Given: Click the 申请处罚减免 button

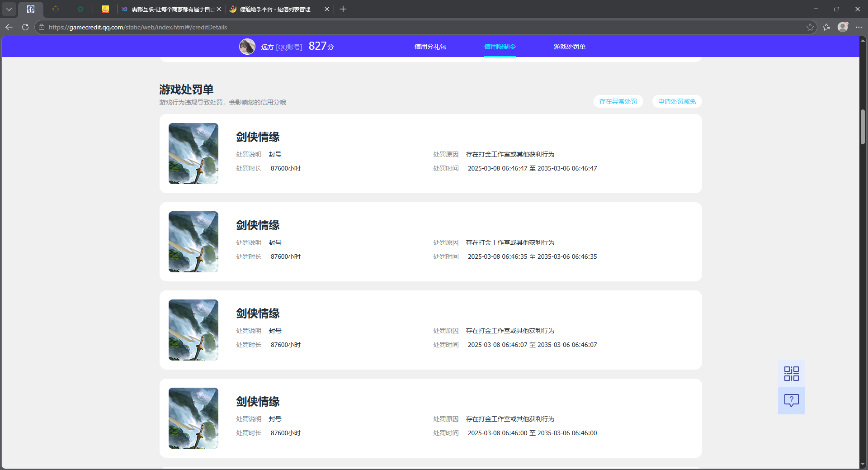Looking at the screenshot, I should pyautogui.click(x=677, y=101).
